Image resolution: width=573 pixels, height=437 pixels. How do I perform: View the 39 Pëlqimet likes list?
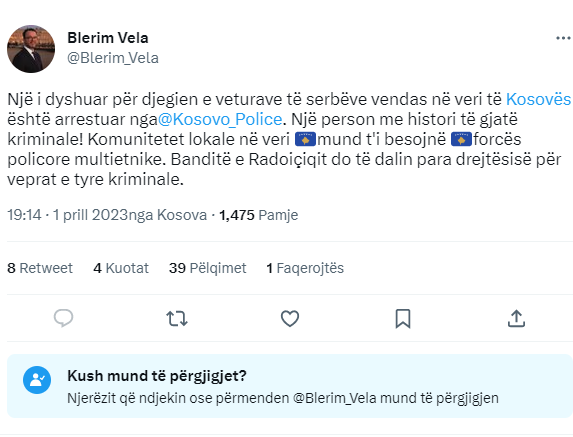[x=208, y=268]
